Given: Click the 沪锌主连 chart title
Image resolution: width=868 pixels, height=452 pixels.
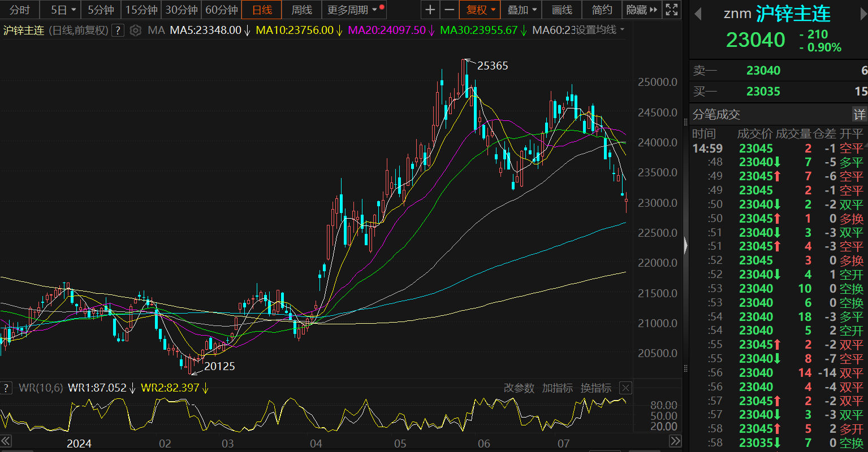Looking at the screenshot, I should tap(23, 30).
